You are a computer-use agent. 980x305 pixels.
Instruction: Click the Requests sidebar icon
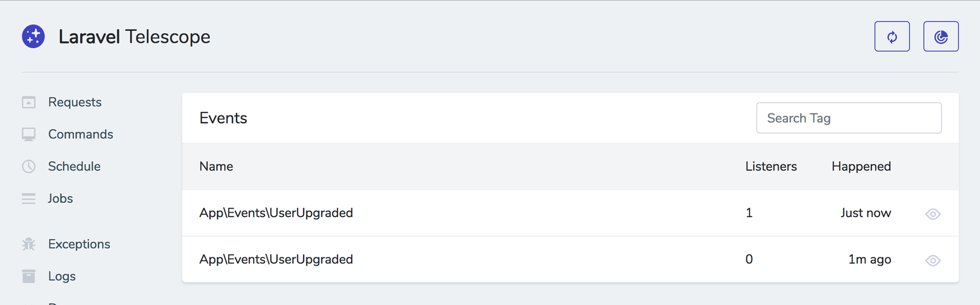pyautogui.click(x=29, y=102)
